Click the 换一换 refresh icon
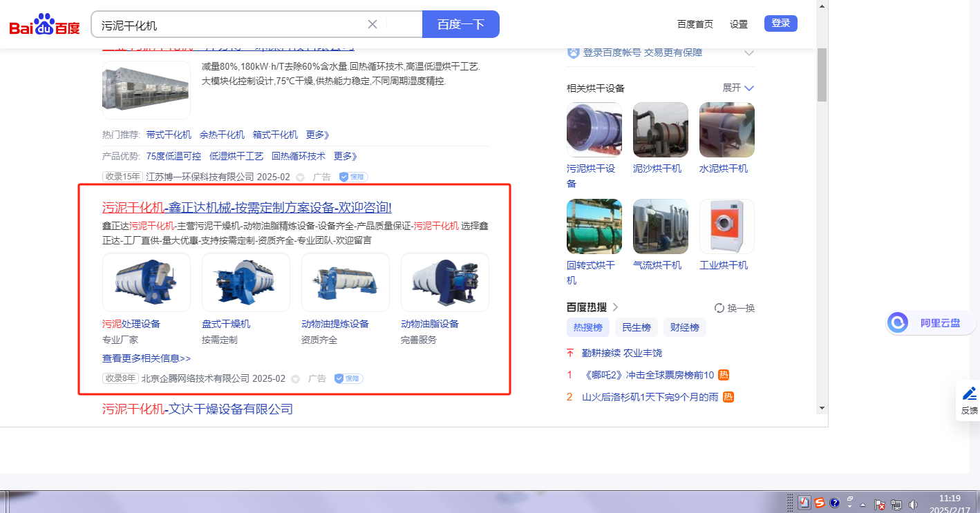980x513 pixels. 719,308
